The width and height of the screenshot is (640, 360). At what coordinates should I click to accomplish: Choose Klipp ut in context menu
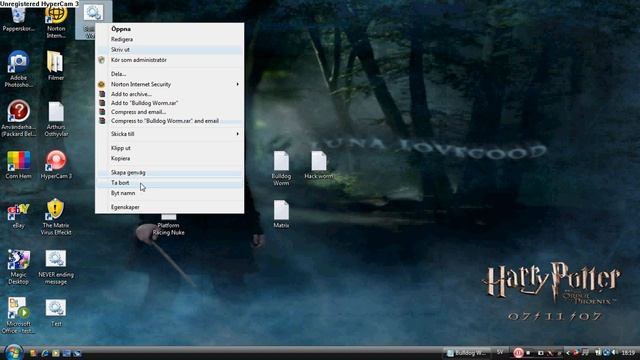(x=169, y=148)
